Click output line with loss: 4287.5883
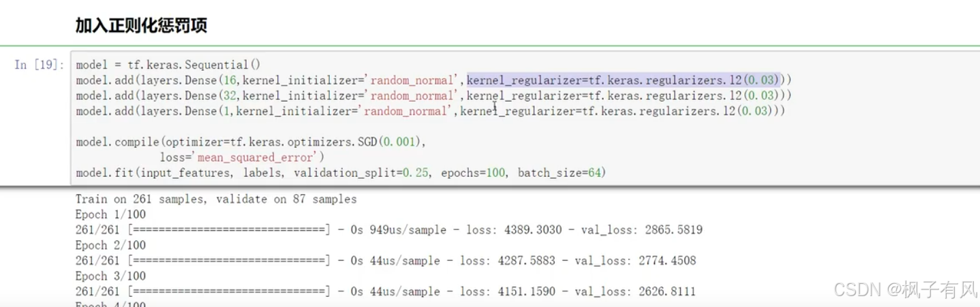 tap(386, 261)
